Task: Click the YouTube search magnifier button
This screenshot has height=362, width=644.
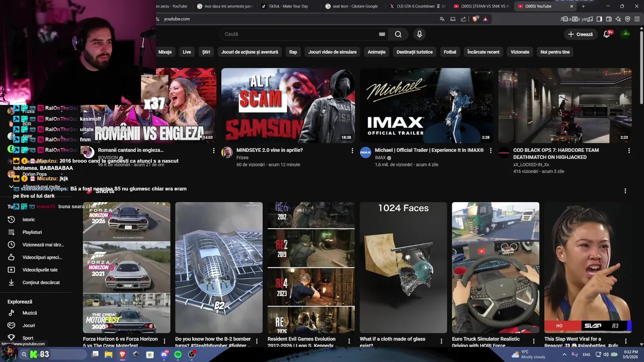Action: [398, 34]
